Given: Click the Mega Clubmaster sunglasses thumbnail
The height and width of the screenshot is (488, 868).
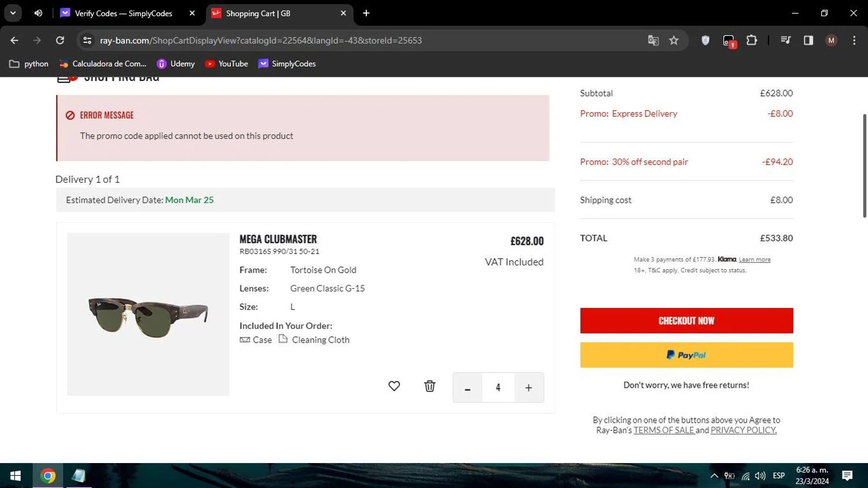Looking at the screenshot, I should pyautogui.click(x=148, y=314).
